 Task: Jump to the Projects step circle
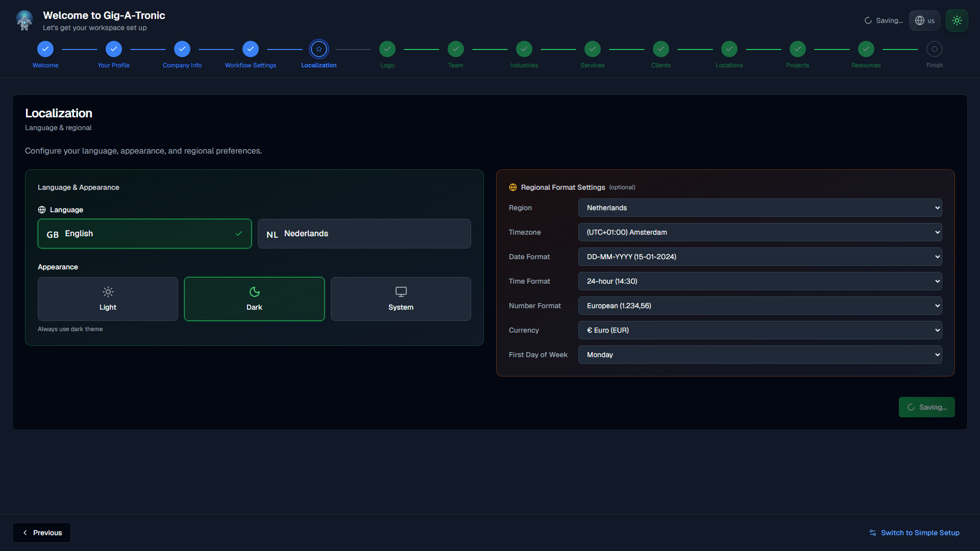coord(798,49)
